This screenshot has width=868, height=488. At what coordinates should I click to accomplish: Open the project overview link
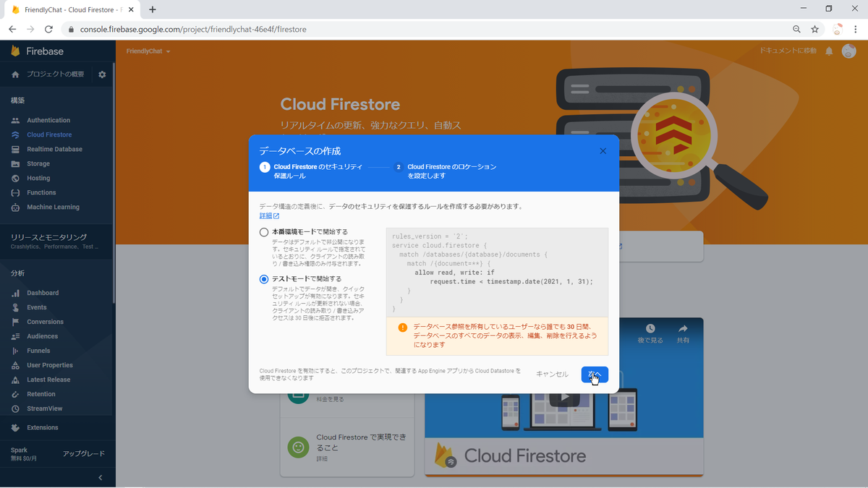[55, 74]
